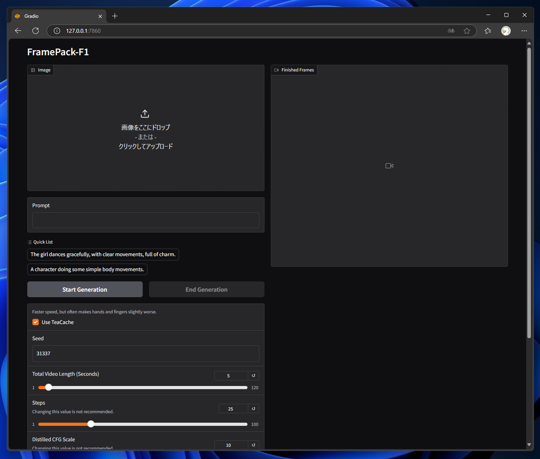Viewport: 540px width, 459px height.
Task: Click the End Generation button
Action: pos(207,289)
